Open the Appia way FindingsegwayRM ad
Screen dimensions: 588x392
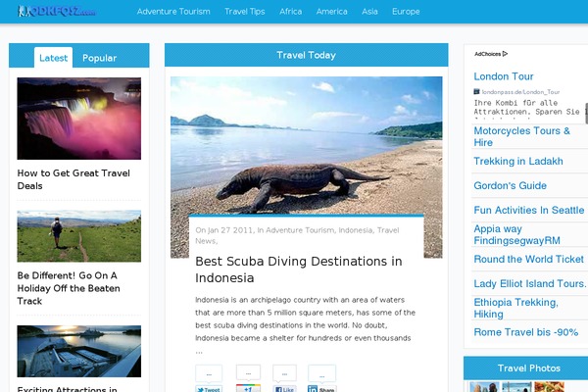point(516,234)
